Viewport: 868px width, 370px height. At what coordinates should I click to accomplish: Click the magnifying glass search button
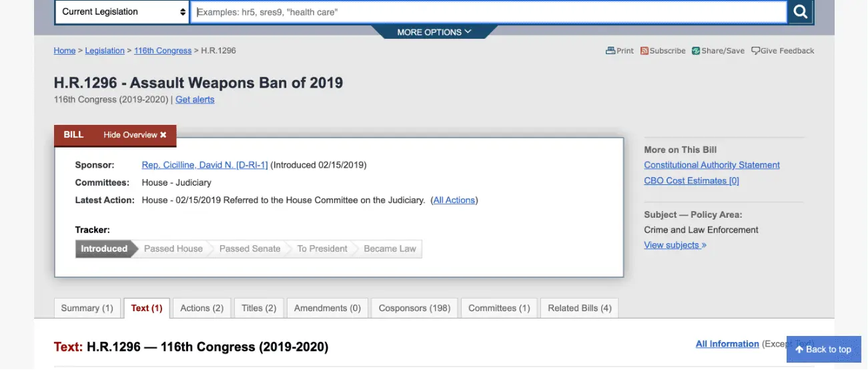pyautogui.click(x=801, y=12)
